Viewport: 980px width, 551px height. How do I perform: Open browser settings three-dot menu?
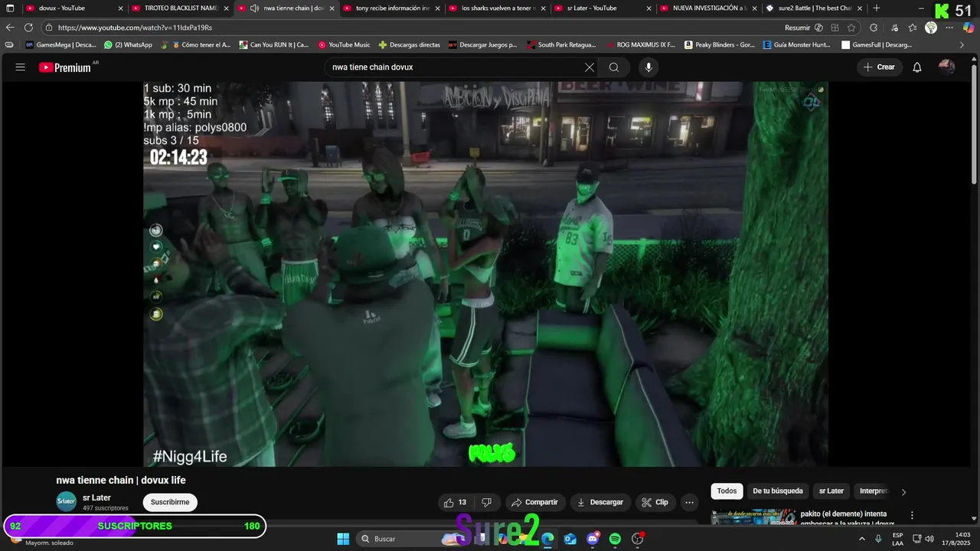[949, 28]
